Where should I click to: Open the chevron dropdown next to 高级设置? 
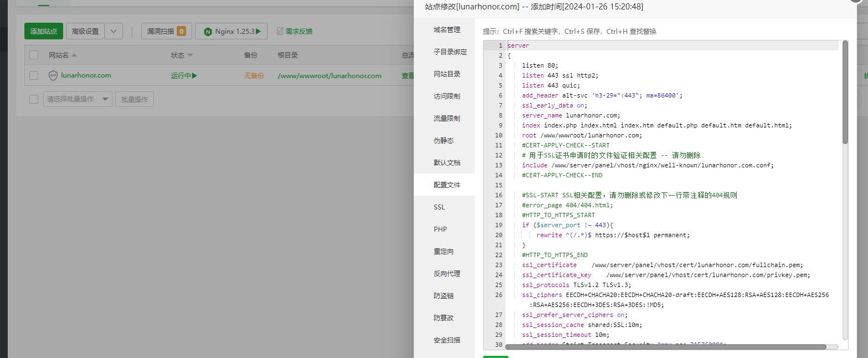[114, 32]
